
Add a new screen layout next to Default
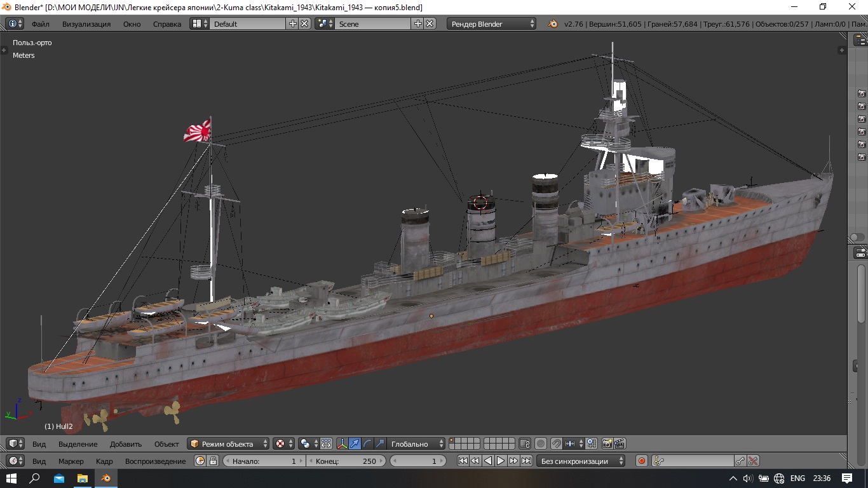[x=292, y=24]
